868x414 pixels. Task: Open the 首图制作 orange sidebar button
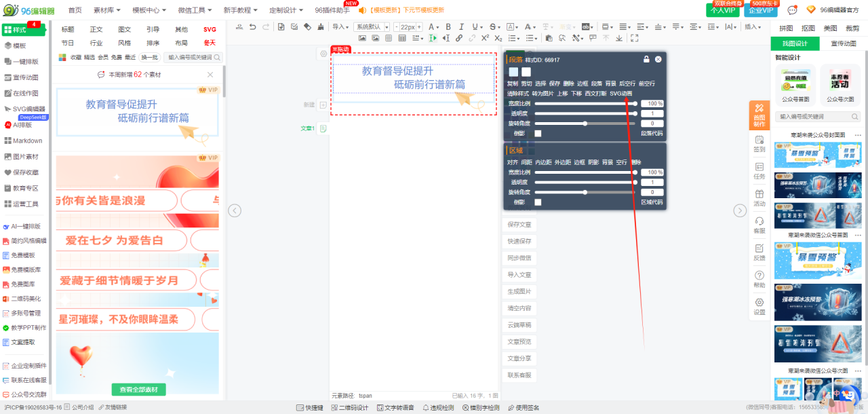pos(759,115)
